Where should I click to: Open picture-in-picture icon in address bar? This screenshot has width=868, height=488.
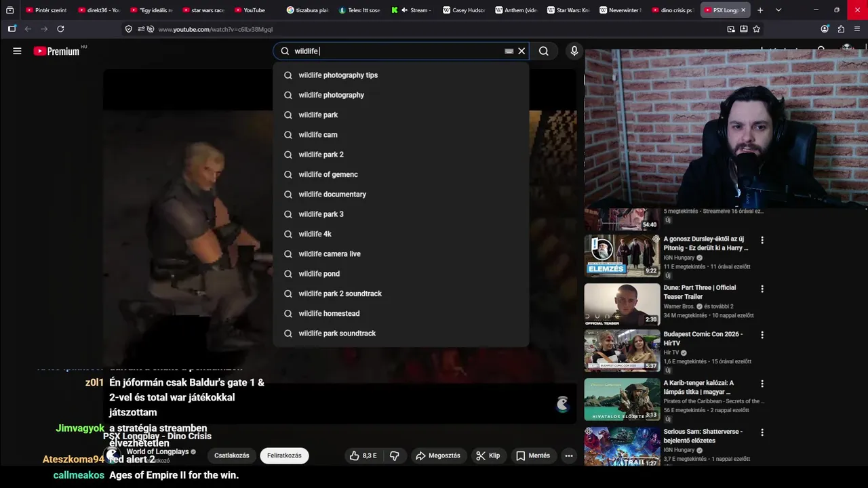click(731, 29)
